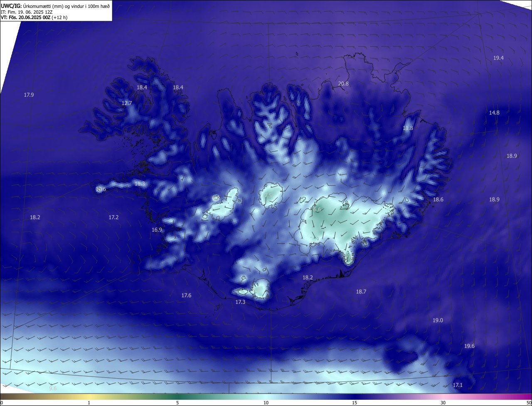
Task: Click the 1 tick on the color scale
Action: point(89,403)
